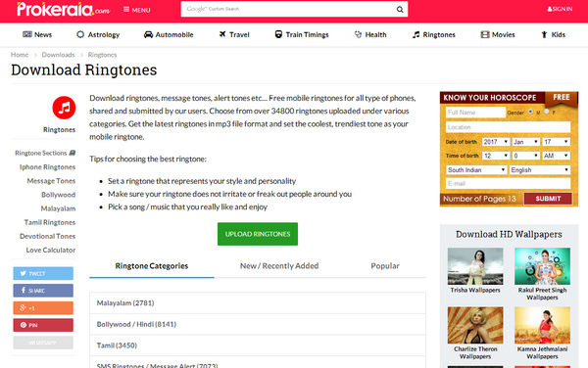Open the birth hour dropdown (12)
The image size is (588, 368).
pyautogui.click(x=495, y=156)
